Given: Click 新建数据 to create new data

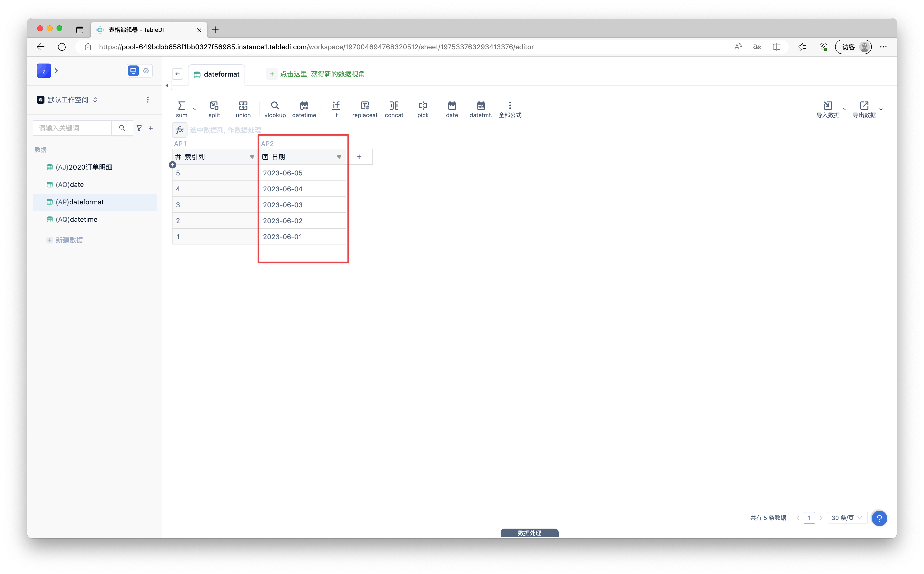Looking at the screenshot, I should [x=65, y=240].
